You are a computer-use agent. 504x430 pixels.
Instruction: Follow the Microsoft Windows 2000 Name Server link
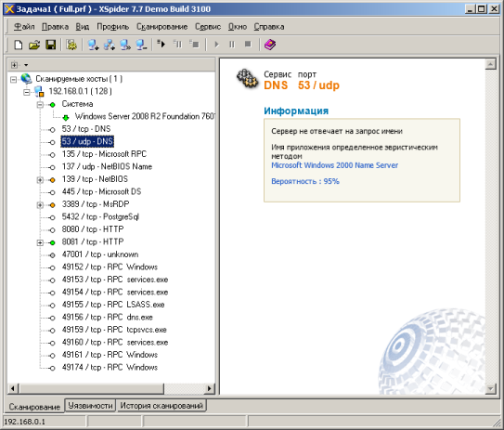point(334,165)
